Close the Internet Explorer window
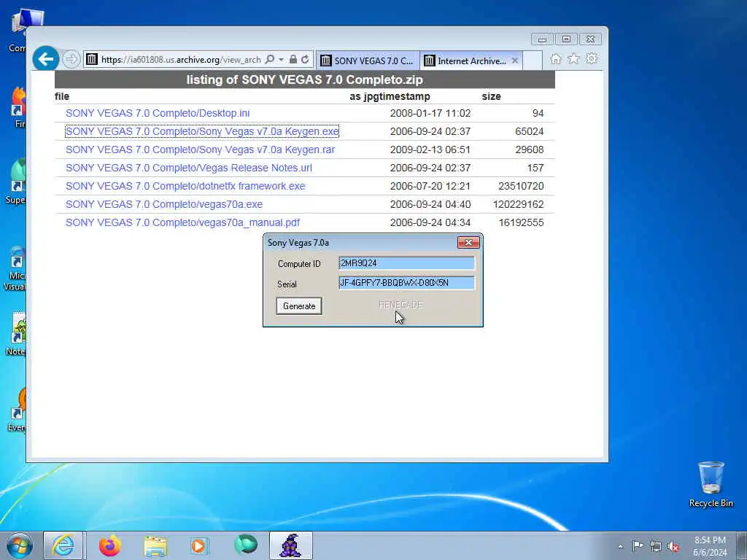 [590, 39]
